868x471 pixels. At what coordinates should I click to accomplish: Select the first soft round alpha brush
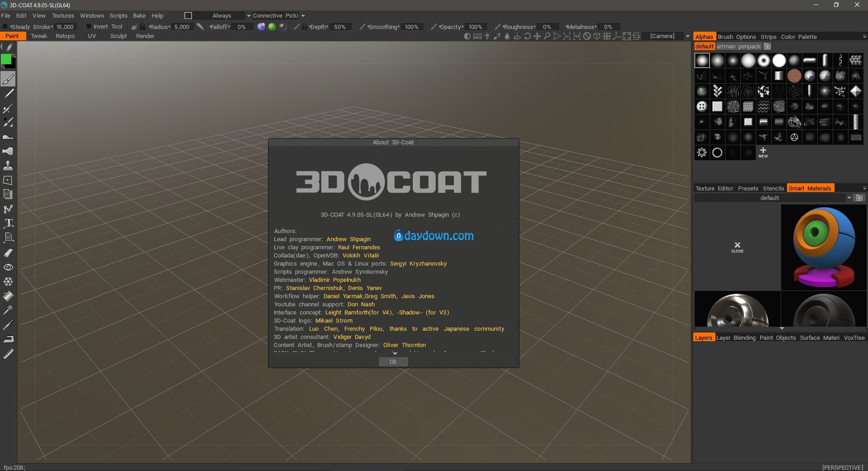(702, 60)
